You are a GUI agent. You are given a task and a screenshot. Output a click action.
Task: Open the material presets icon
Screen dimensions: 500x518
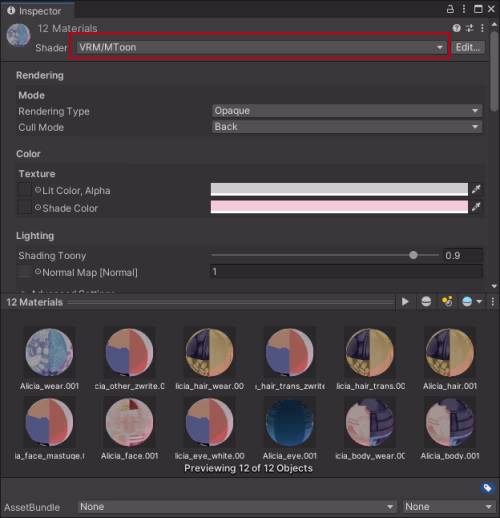[x=469, y=28]
